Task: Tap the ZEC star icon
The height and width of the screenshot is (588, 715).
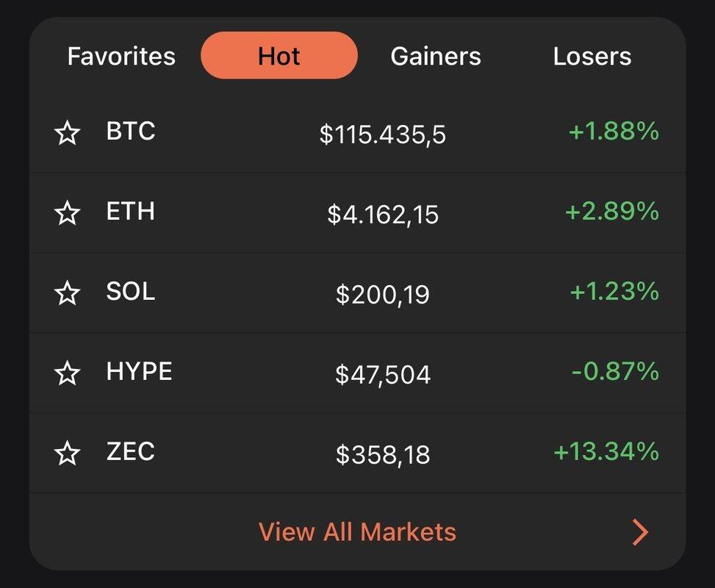Action: click(x=68, y=453)
